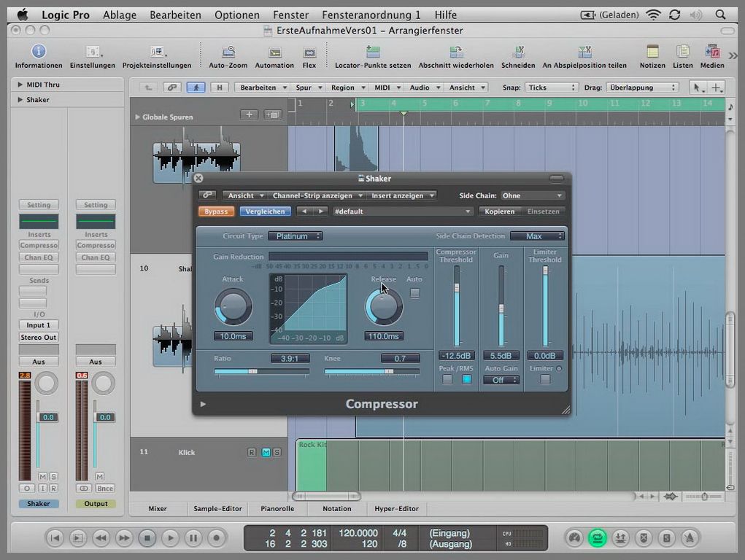
Task: Click the Bnce button on Output strip
Action: (104, 489)
